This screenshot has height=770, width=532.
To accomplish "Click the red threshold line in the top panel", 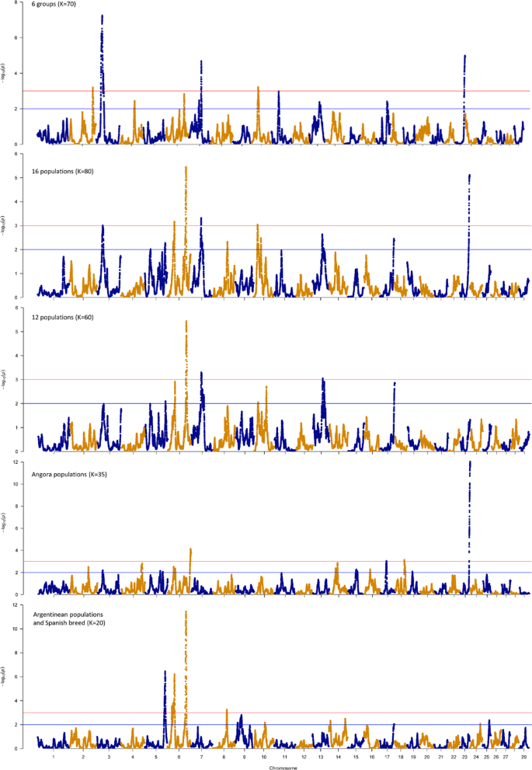I will click(x=311, y=91).
